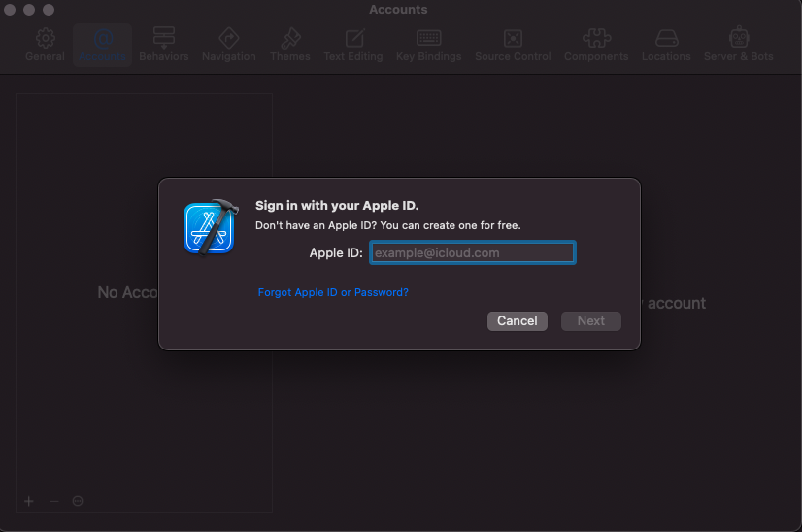
Task: Open the Locations tab
Action: [666, 45]
